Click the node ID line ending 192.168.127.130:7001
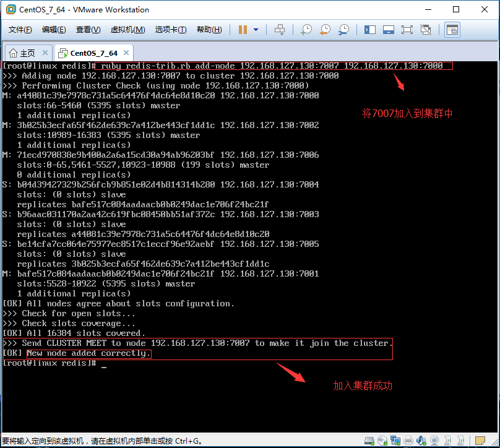Viewport: 500px width, 448px height. tap(161, 274)
